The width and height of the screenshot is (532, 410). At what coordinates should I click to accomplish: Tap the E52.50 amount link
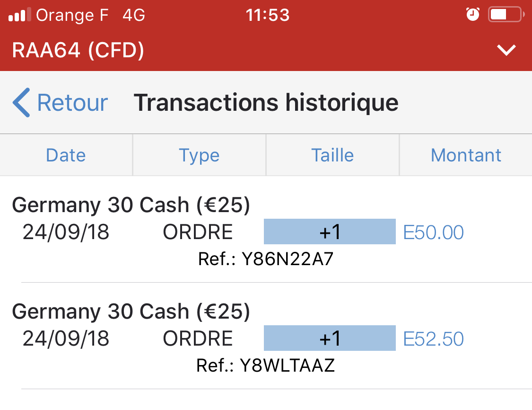[x=434, y=339]
